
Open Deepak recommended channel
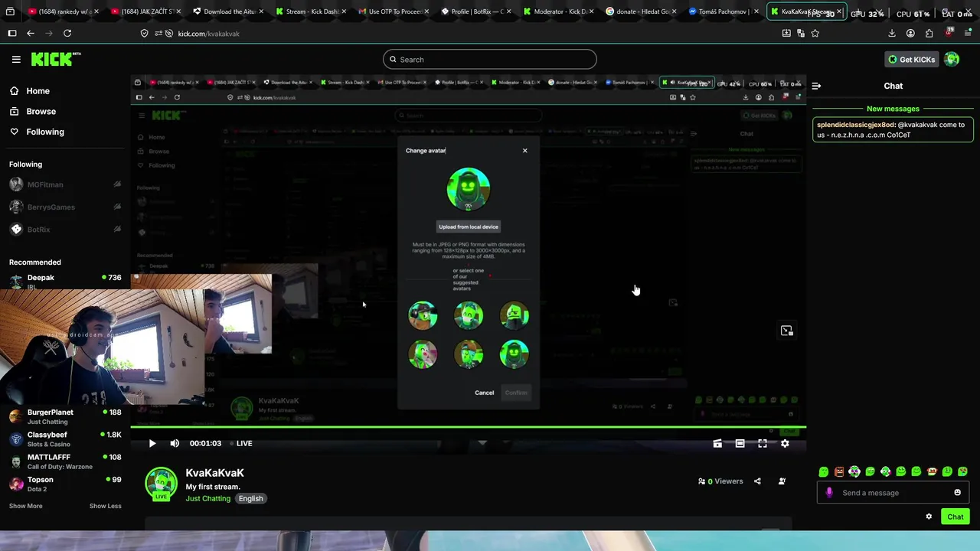coord(64,281)
